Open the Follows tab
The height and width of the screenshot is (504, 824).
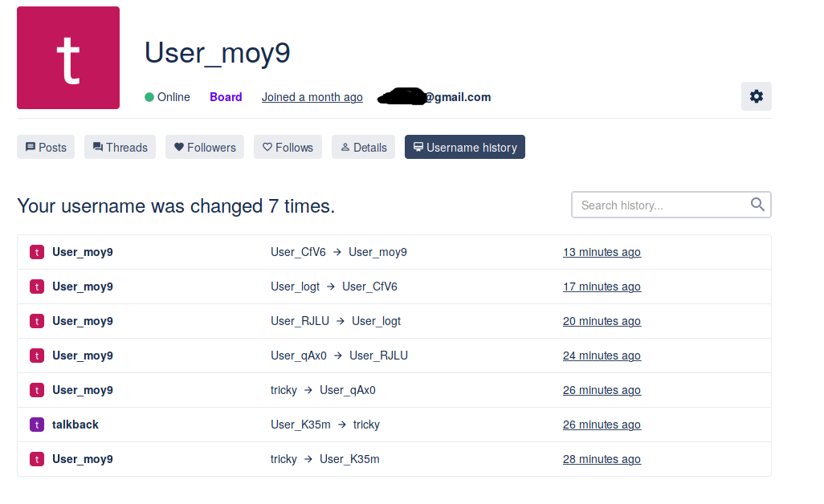point(288,147)
